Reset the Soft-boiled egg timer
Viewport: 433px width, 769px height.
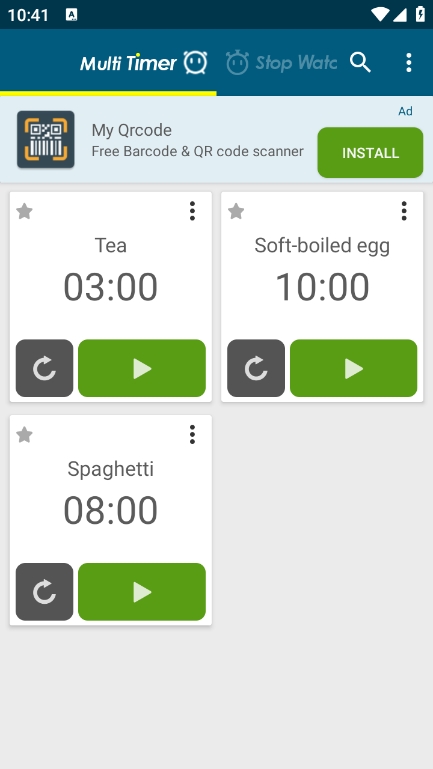256,368
